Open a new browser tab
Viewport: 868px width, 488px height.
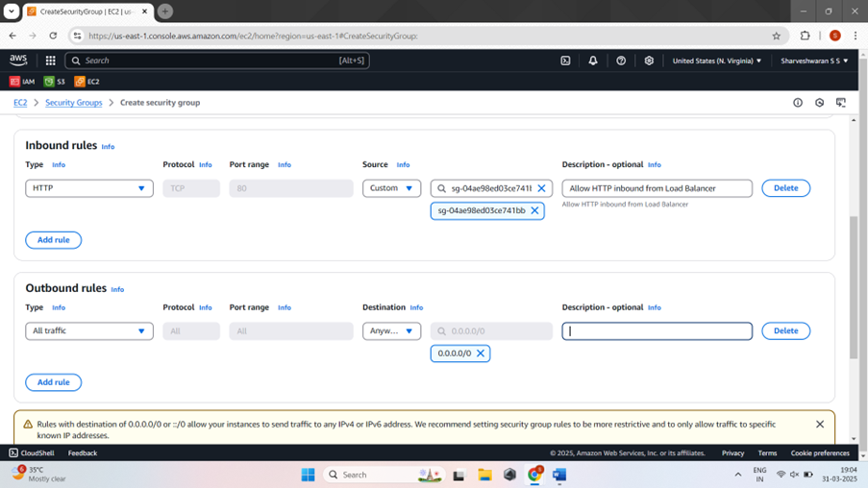pyautogui.click(x=165, y=12)
